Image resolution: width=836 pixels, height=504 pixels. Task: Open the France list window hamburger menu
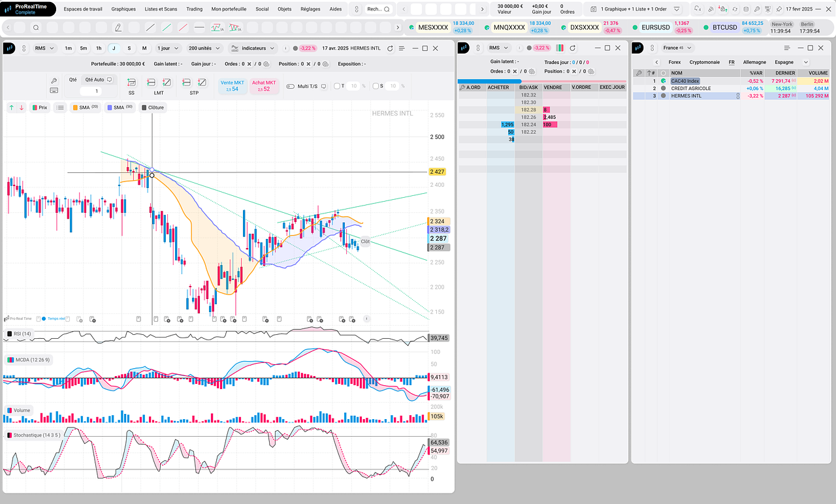(787, 48)
